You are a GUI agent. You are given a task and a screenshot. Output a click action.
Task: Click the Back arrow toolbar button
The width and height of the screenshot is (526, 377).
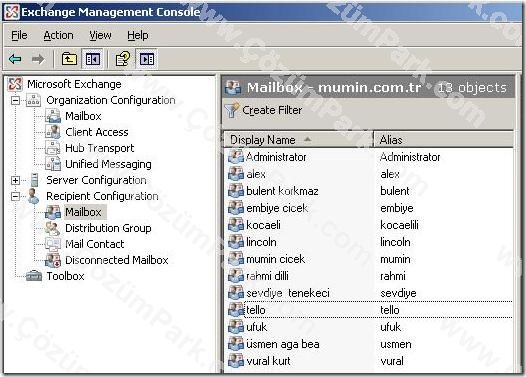pos(15,59)
